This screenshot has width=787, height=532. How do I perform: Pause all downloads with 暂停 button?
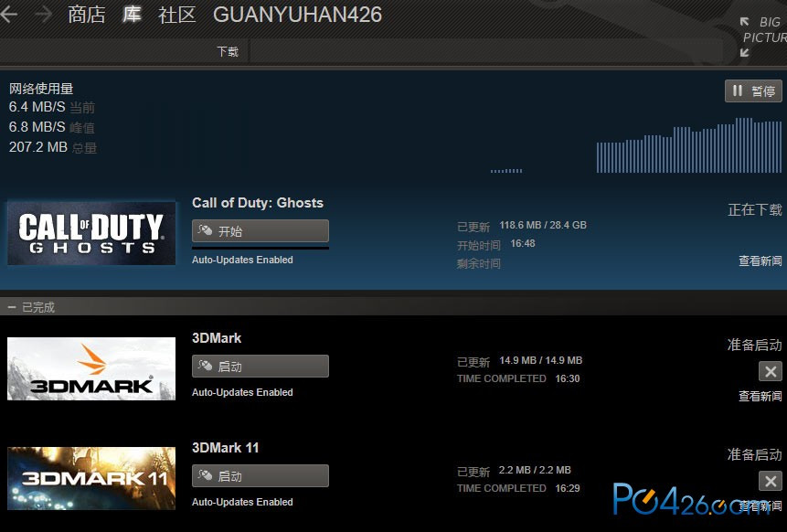pos(753,90)
